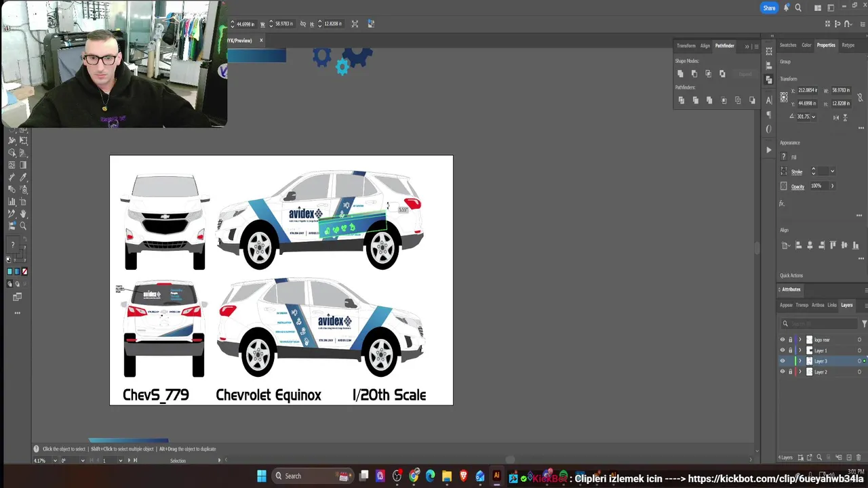The image size is (868, 488).
Task: Switch to the Transform tab
Action: point(686,46)
